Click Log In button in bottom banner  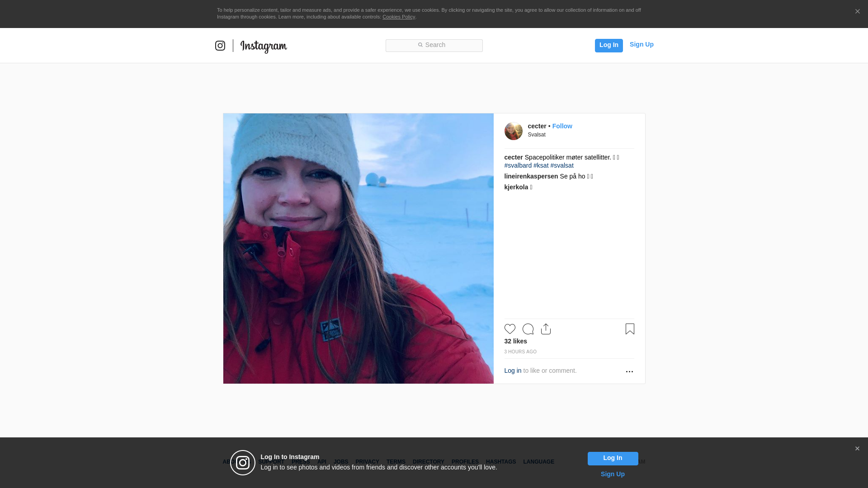[613, 459]
